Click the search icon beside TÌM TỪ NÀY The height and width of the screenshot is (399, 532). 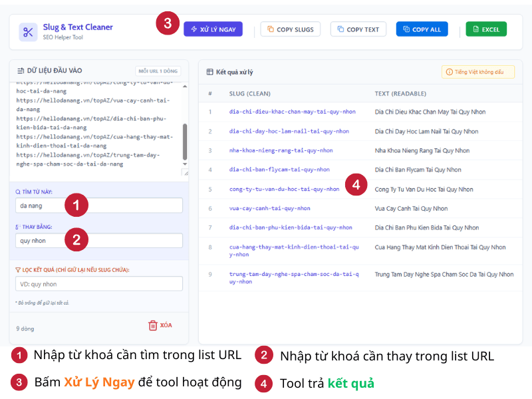click(x=18, y=192)
